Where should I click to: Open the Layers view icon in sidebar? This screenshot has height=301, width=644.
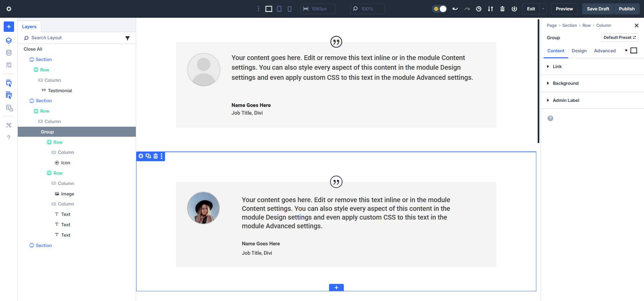[x=9, y=41]
